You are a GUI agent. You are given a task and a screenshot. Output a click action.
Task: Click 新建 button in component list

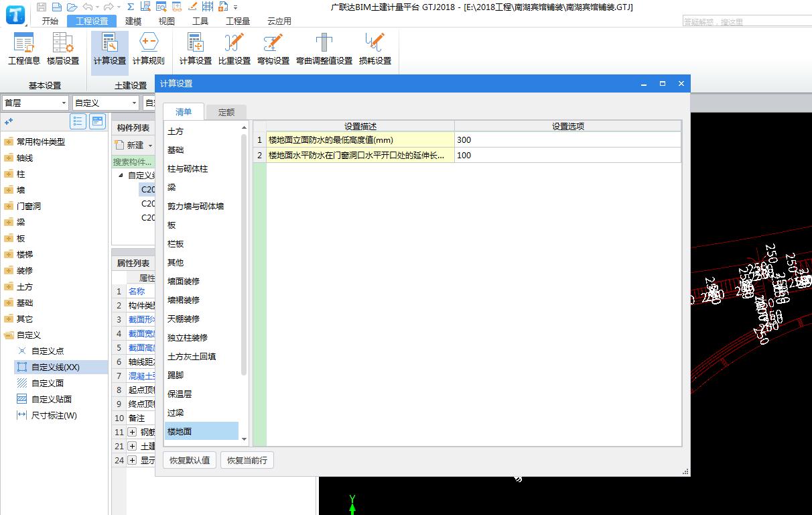click(131, 146)
